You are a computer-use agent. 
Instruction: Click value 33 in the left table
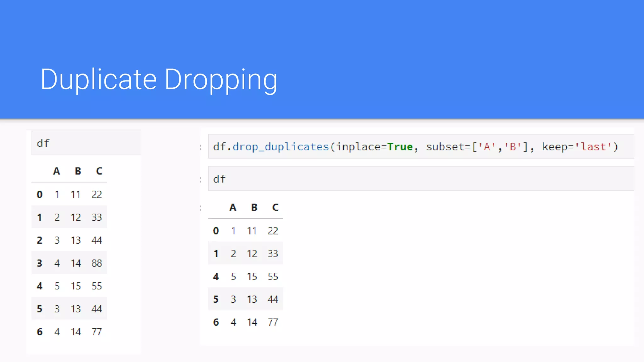pos(97,217)
